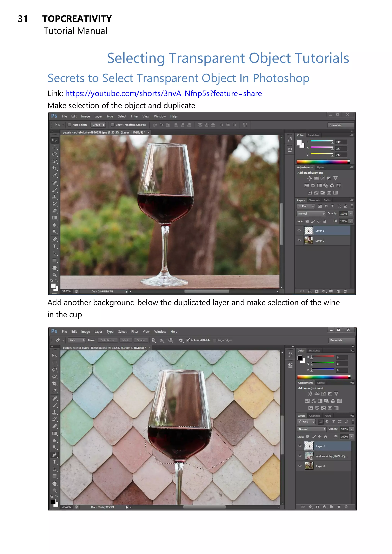The width and height of the screenshot is (392, 554).
Task: Toggle Auto-Select checkbox in top window
Action: point(69,125)
